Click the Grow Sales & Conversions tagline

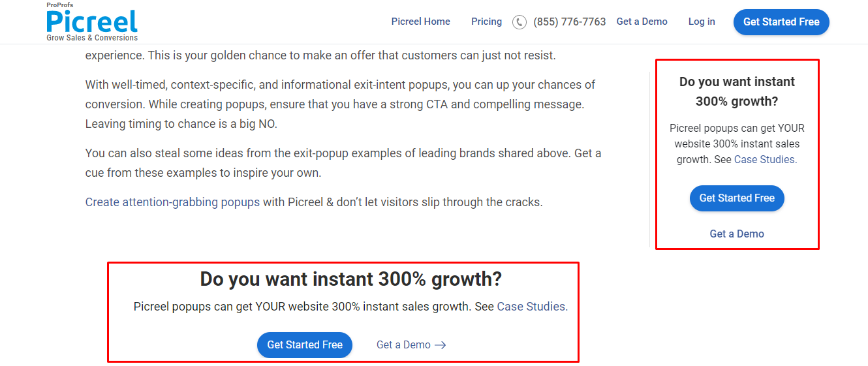(x=92, y=38)
